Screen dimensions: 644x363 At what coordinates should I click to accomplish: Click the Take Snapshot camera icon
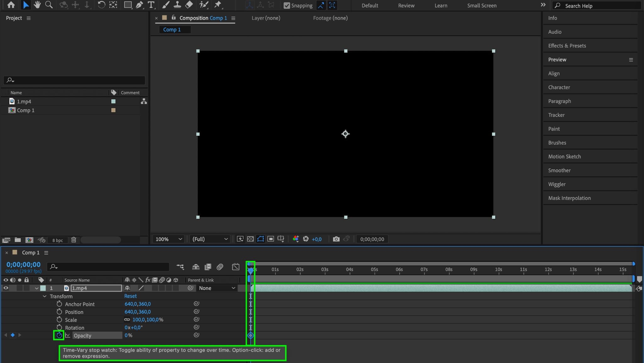pos(336,239)
